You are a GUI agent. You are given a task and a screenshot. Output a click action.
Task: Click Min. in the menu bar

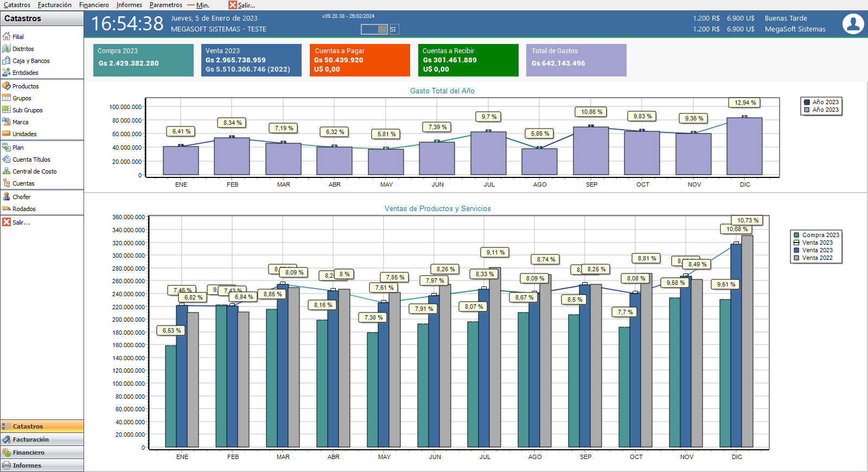[199, 5]
